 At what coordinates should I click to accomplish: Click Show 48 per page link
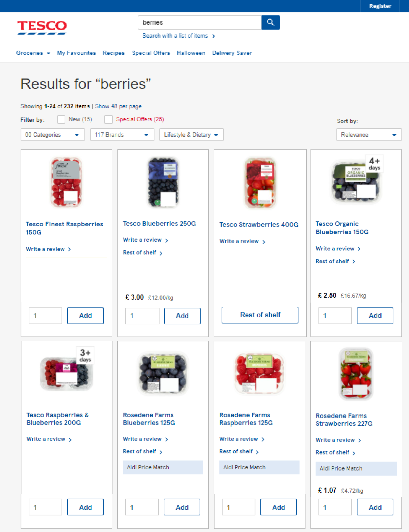coord(118,106)
